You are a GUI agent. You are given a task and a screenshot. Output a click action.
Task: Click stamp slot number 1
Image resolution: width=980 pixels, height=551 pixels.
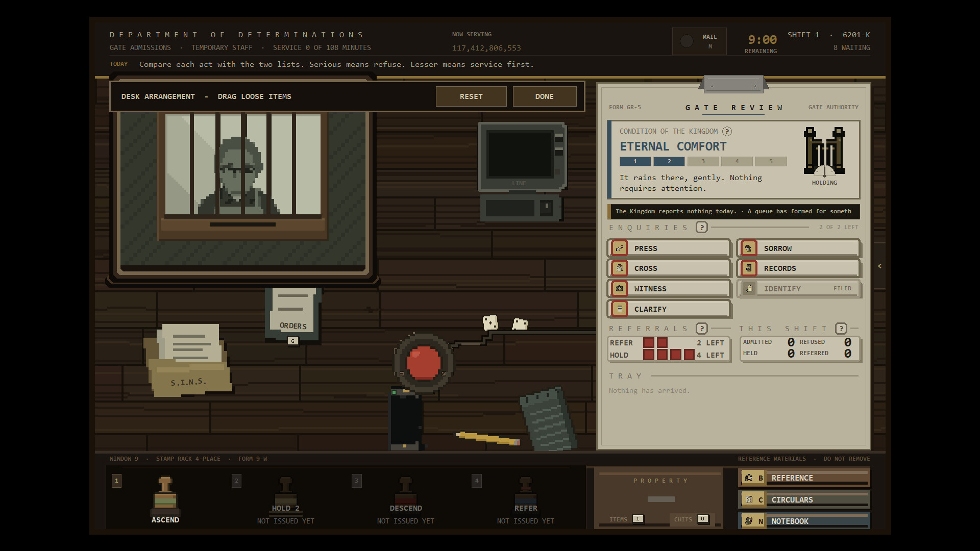pos(116,481)
